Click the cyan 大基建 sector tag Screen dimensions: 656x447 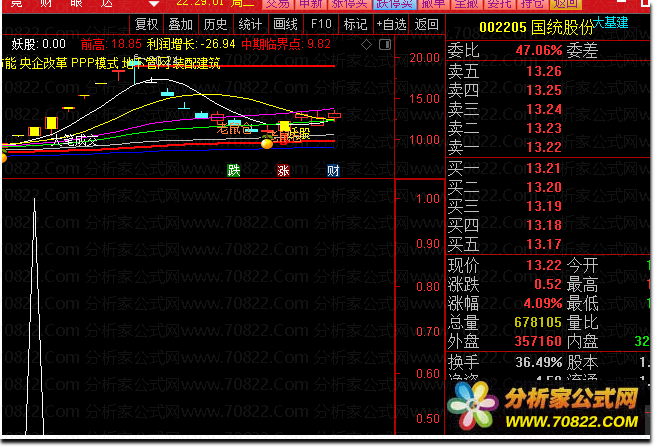pyautogui.click(x=610, y=22)
